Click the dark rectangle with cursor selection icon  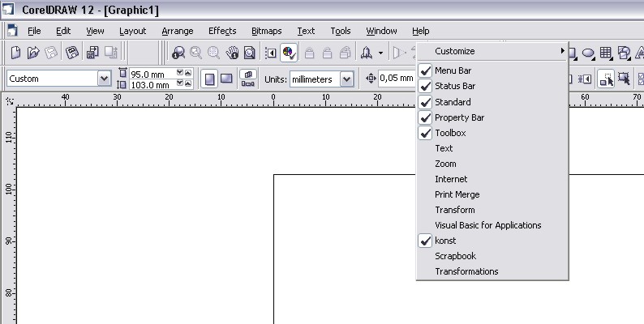(x=624, y=79)
